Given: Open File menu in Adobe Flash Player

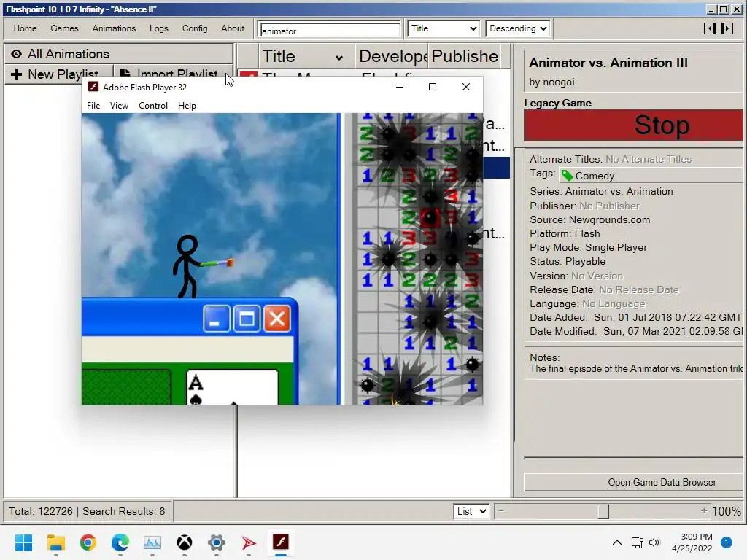Looking at the screenshot, I should [x=93, y=106].
